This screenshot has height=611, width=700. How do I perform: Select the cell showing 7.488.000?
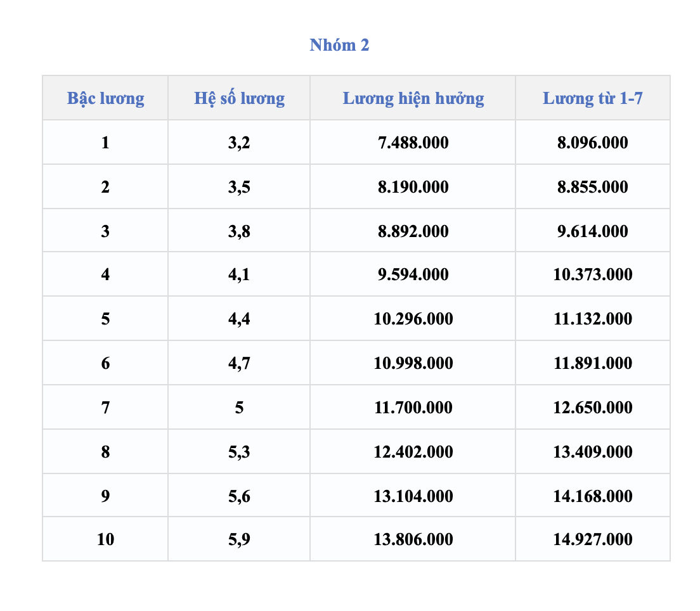coord(413,143)
